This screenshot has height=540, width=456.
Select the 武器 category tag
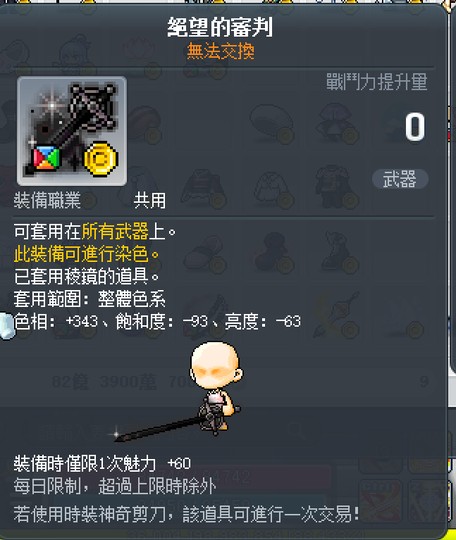pyautogui.click(x=400, y=179)
